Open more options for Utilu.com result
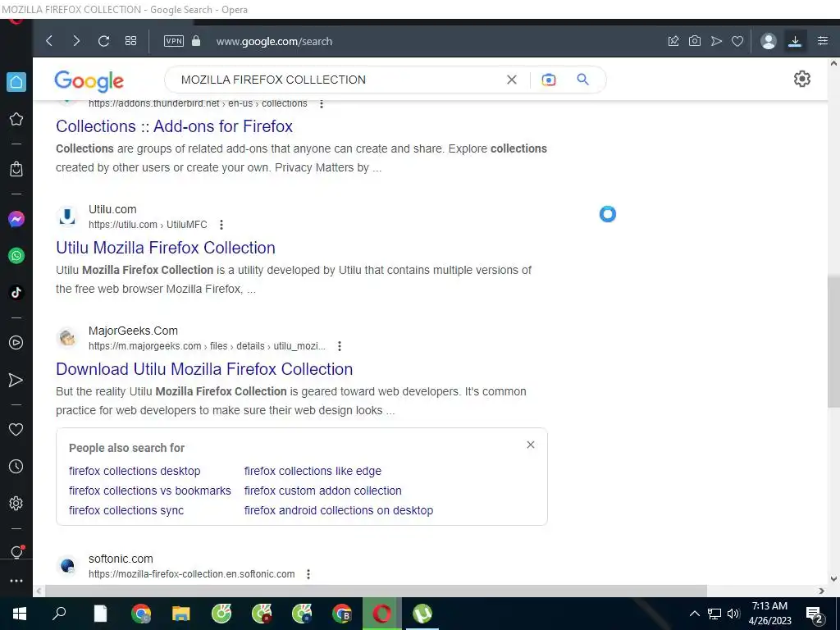840x630 pixels. coord(221,225)
